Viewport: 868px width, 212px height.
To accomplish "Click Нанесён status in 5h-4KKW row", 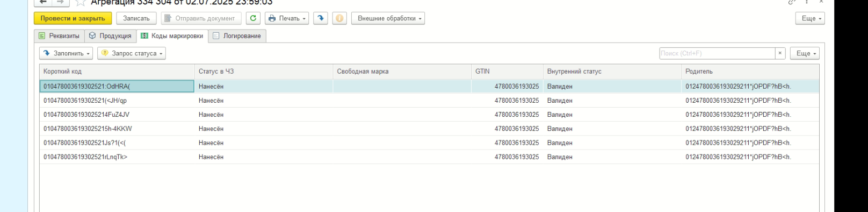I will [x=211, y=129].
